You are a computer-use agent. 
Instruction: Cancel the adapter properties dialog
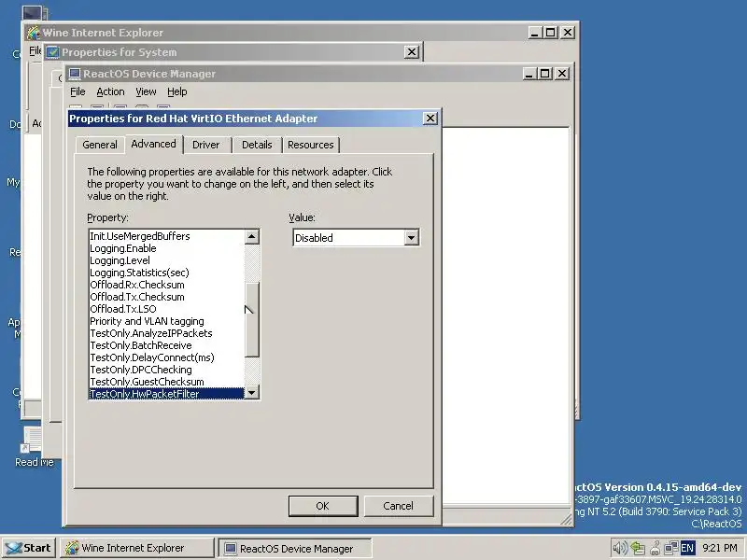399,506
